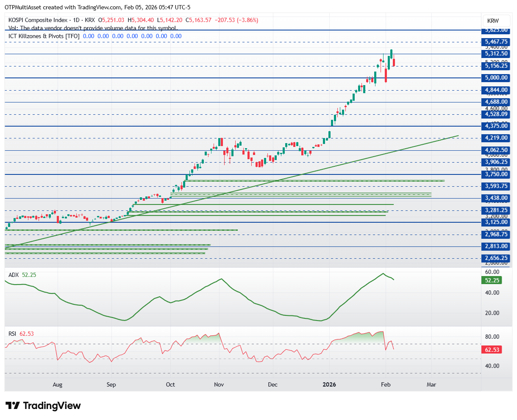Click the 5,467.75 price label tag

point(497,41)
